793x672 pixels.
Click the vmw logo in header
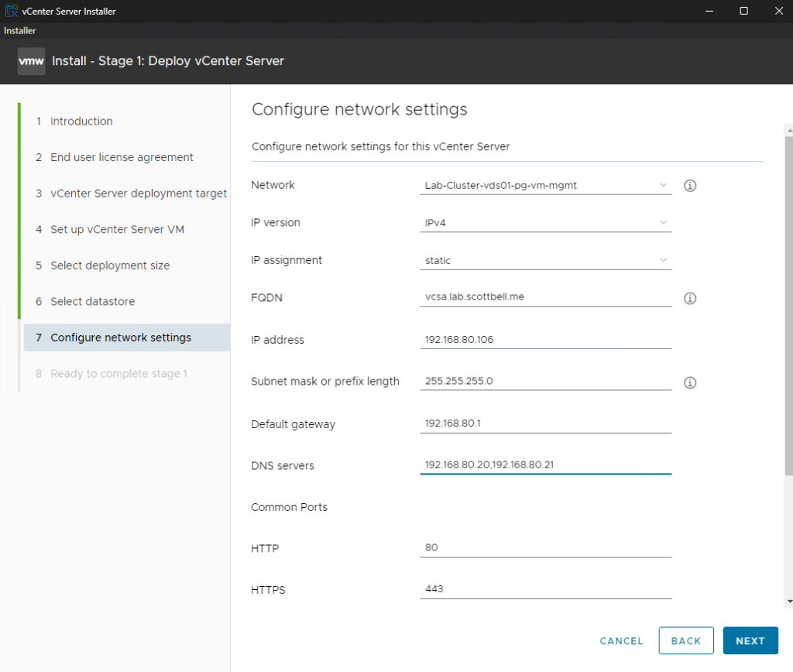[x=31, y=61]
